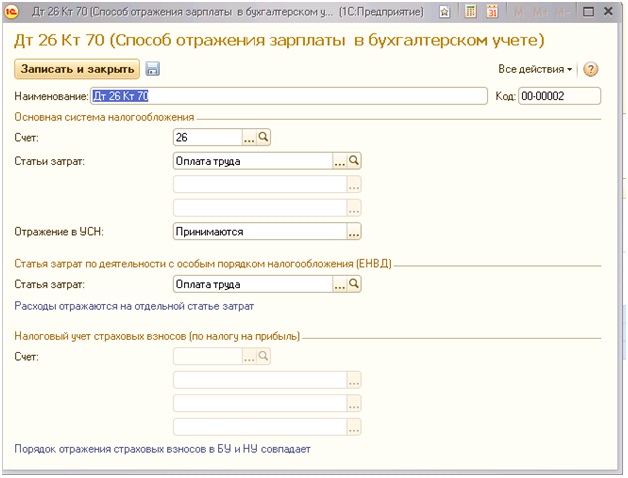Click link Порядок отражения страховых взносов
This screenshot has height=478, width=628.
pyautogui.click(x=162, y=449)
